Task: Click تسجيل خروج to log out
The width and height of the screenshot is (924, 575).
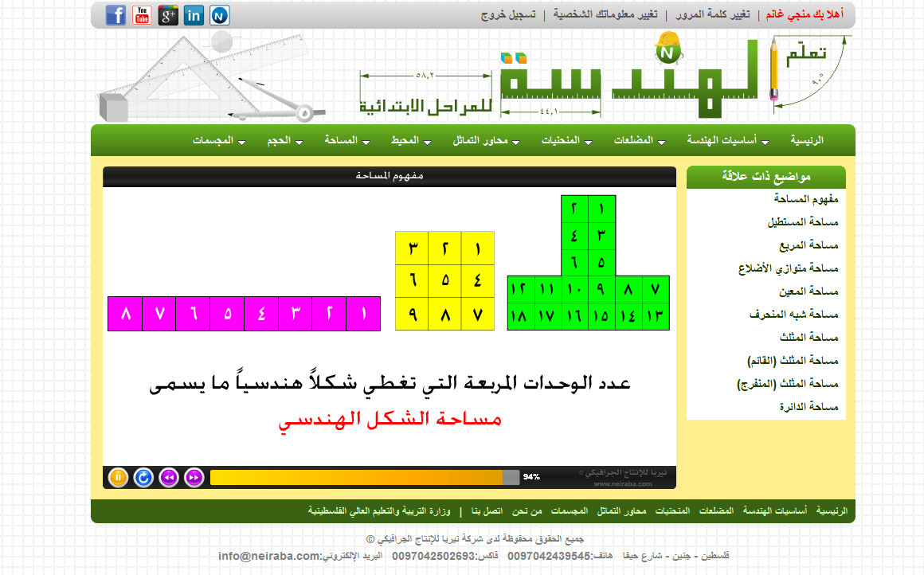Action: tap(508, 15)
